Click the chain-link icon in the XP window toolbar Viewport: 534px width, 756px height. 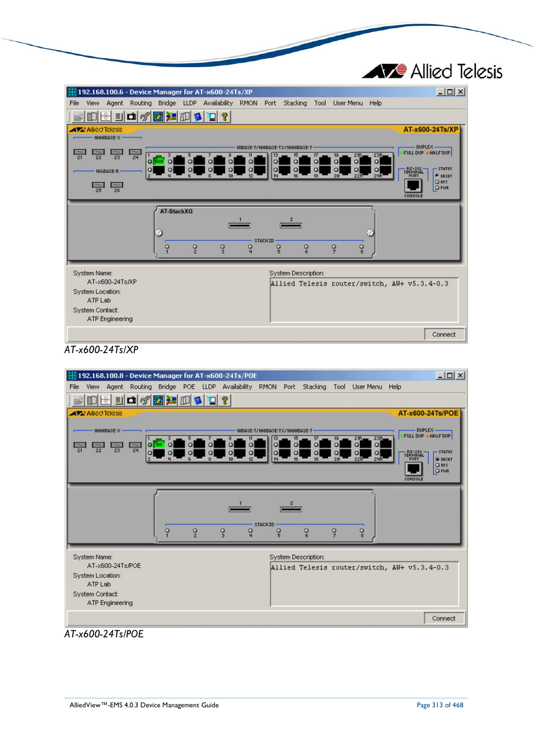click(145, 116)
